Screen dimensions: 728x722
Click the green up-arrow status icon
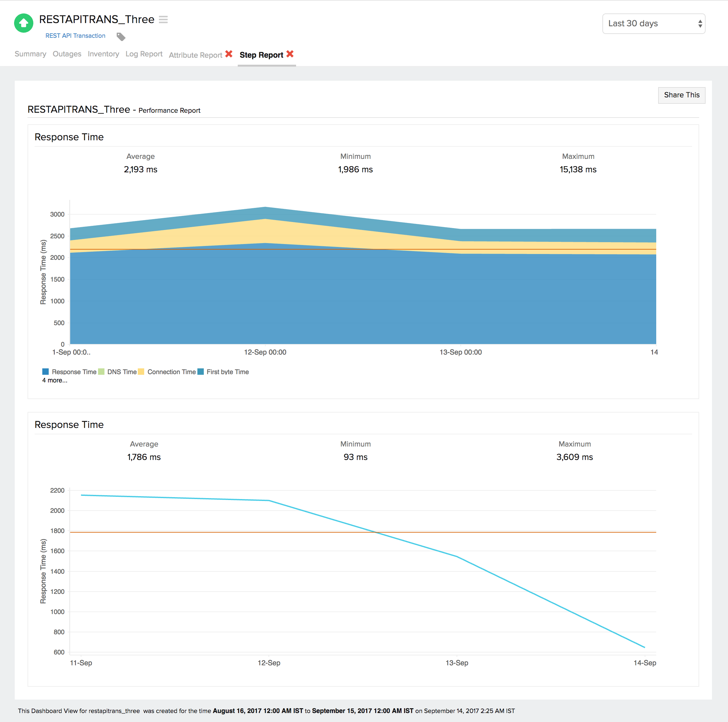click(23, 23)
